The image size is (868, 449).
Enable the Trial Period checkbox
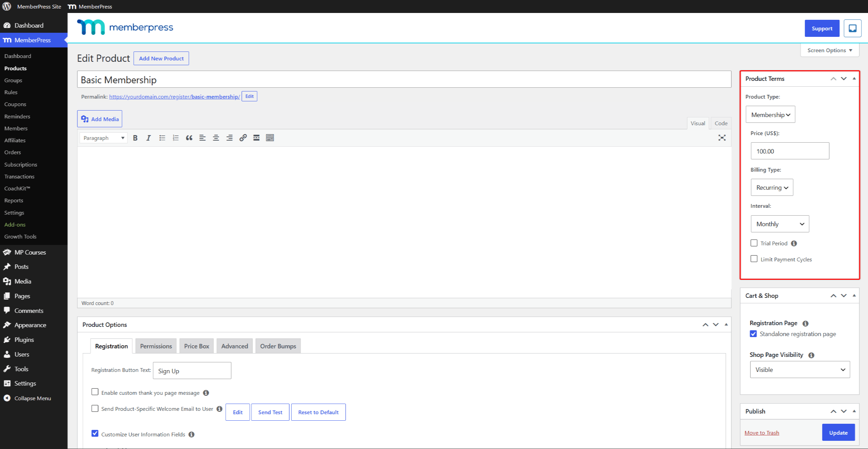[x=754, y=243]
